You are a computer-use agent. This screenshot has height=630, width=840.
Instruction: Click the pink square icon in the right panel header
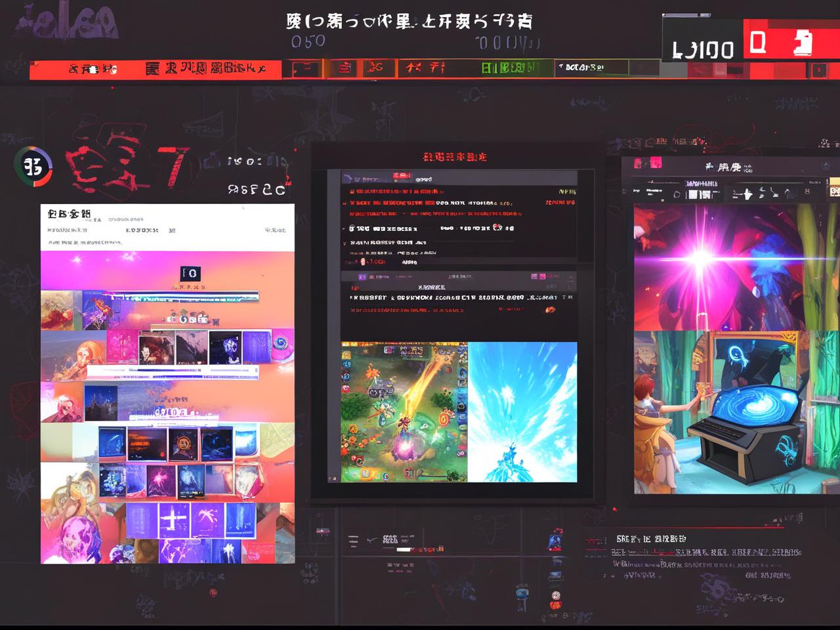pos(655,163)
